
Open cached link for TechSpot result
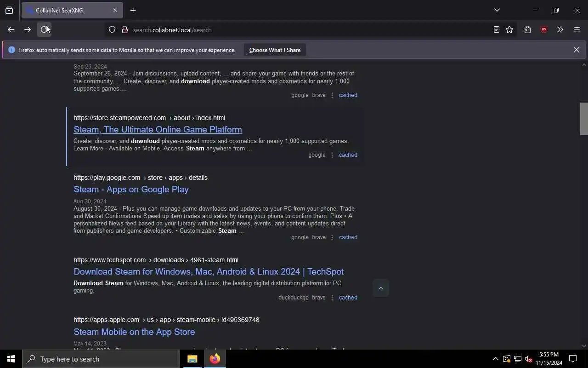pos(348,298)
